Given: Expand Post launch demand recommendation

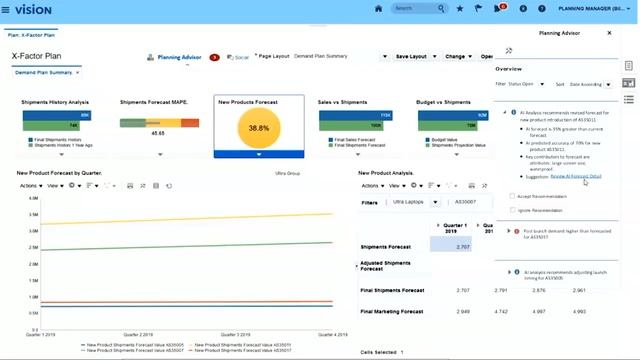Looking at the screenshot, I should pos(509,231).
